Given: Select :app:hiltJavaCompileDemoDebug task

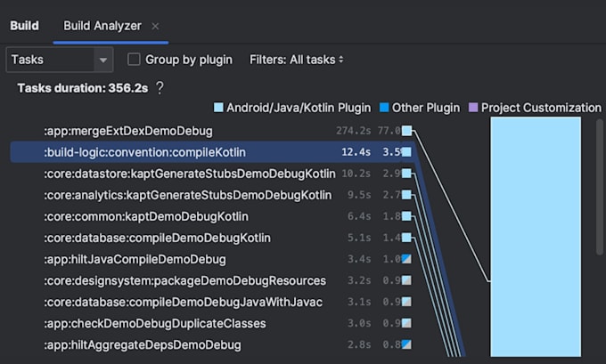Looking at the screenshot, I should (135, 259).
